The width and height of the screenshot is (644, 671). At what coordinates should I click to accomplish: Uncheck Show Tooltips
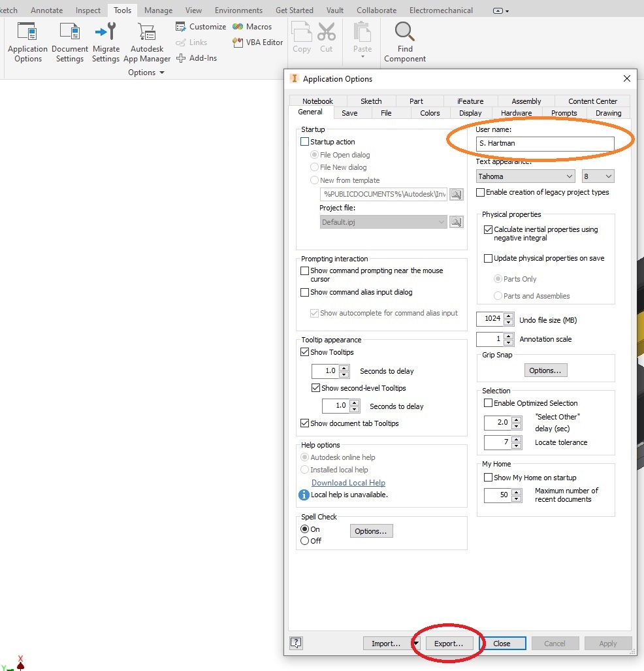coord(304,352)
